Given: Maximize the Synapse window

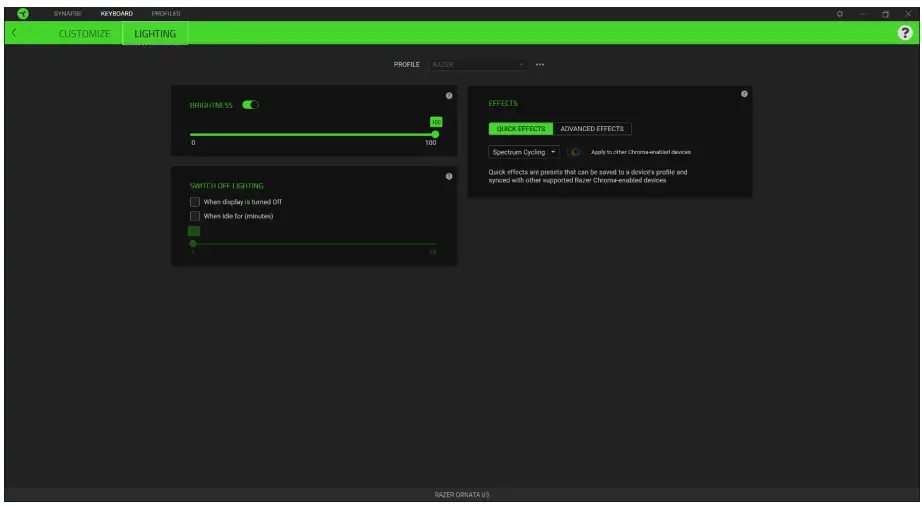Looking at the screenshot, I should (x=886, y=14).
